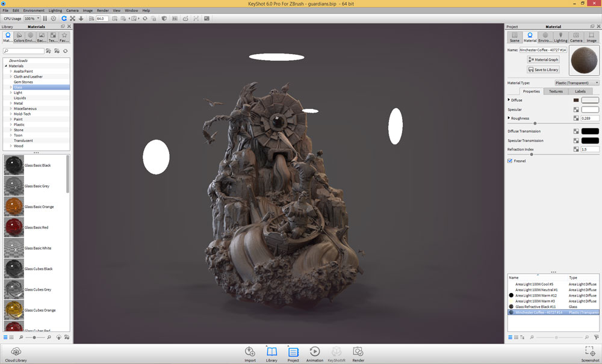
Task: Toggle the Fresnel checkbox
Action: pyautogui.click(x=510, y=161)
